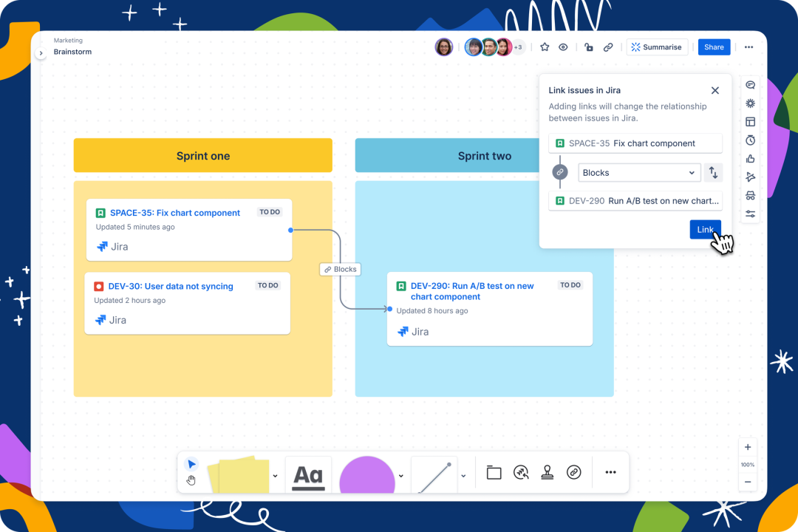Choose the hand pan tool
Screen dimensions: 798x532
pos(191,480)
